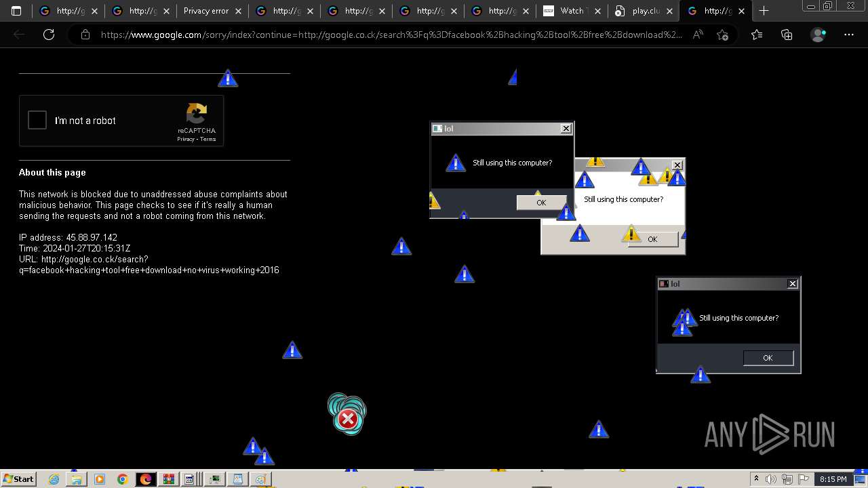Click the 8:15 PM taskbar clock
The height and width of the screenshot is (488, 868).
click(x=833, y=479)
